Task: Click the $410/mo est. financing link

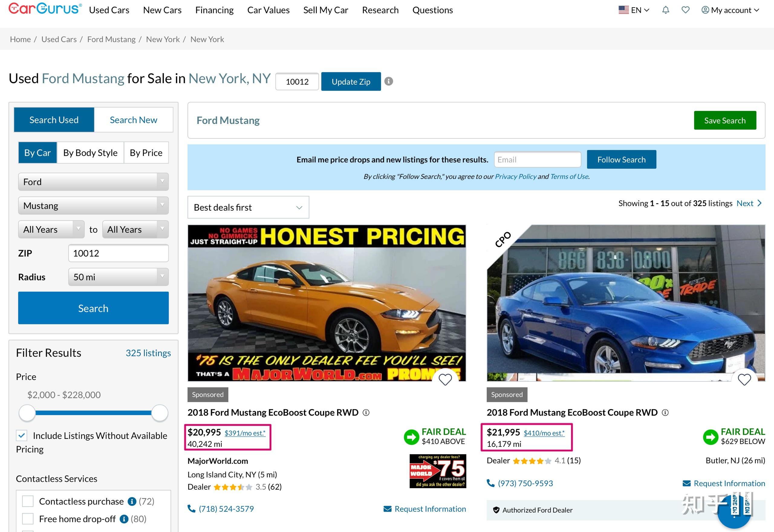Action: click(544, 433)
